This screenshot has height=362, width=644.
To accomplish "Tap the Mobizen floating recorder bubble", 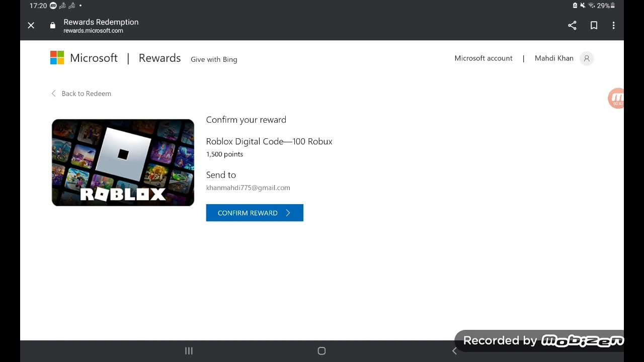I will pos(616,98).
